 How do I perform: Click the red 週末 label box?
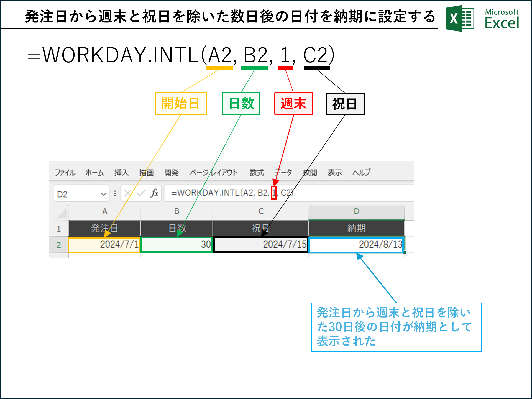point(293,104)
